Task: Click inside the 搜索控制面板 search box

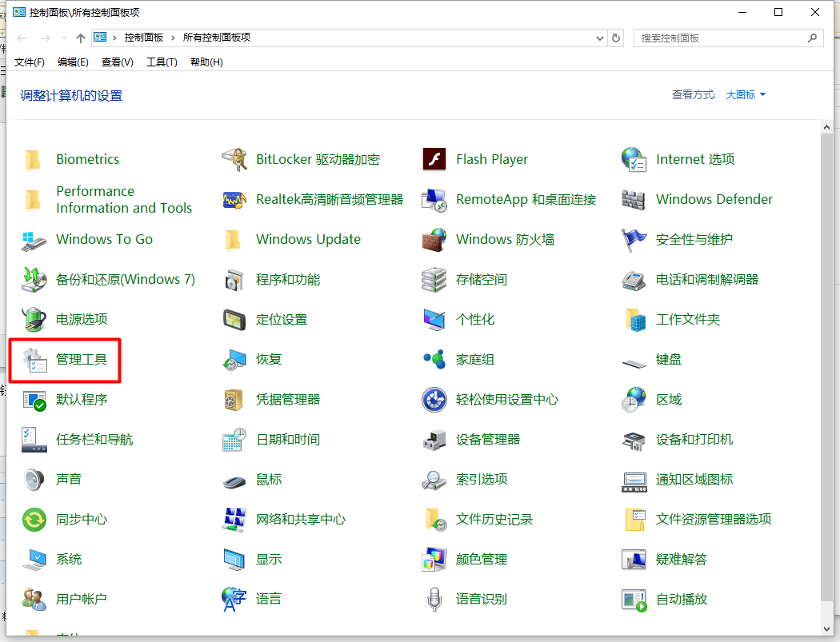Action: coord(720,38)
